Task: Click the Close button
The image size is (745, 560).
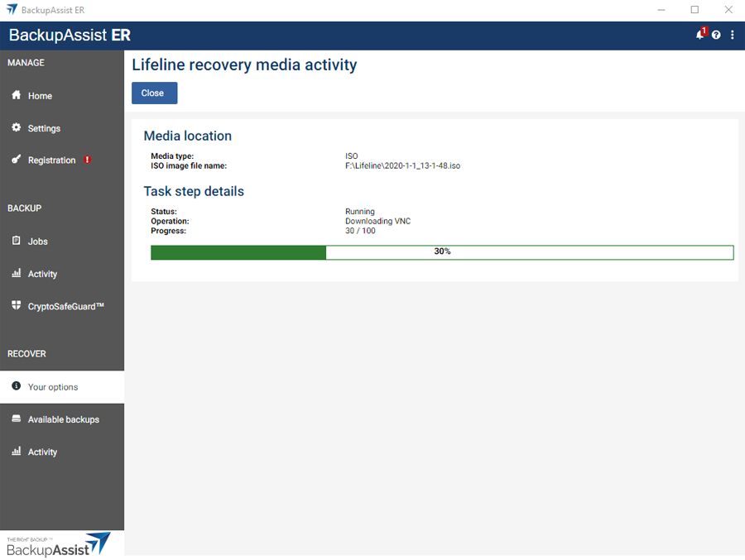Action: [155, 93]
